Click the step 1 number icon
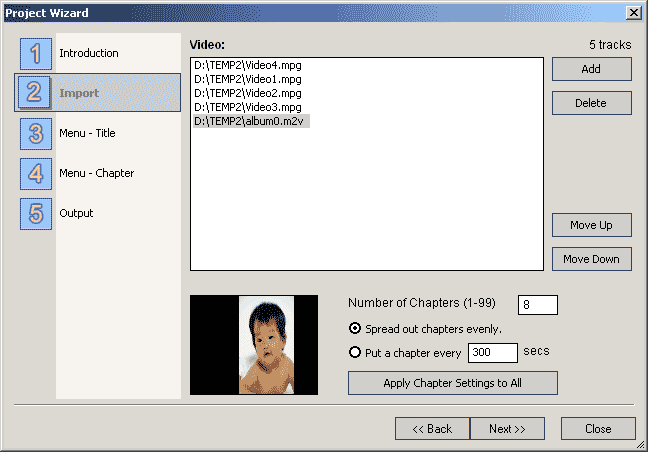Screen dimensions: 648x452 pos(36,54)
